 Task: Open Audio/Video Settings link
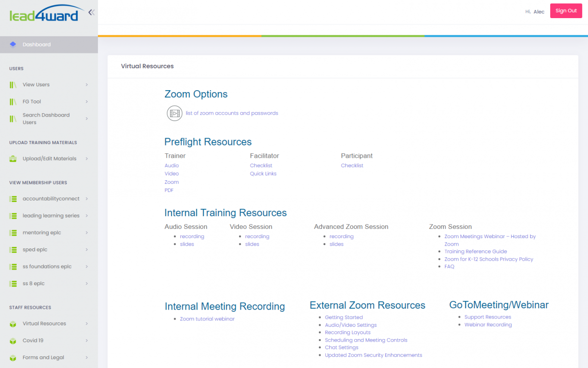tap(351, 325)
